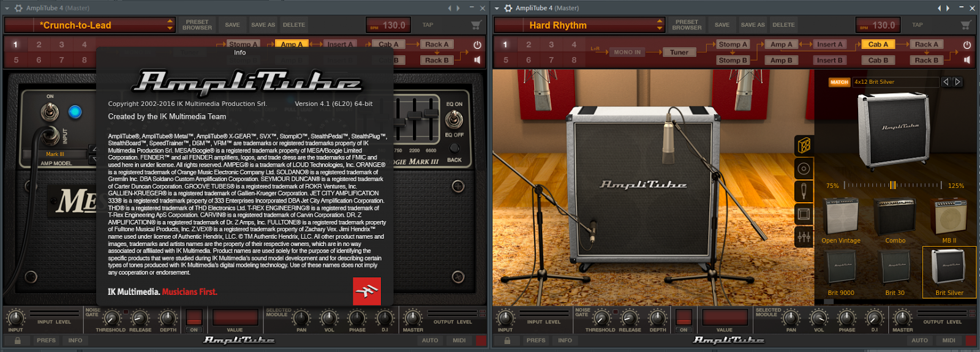The height and width of the screenshot is (352, 980).
Task: Select the Open Vintage cabinet thumbnail
Action: 841,220
